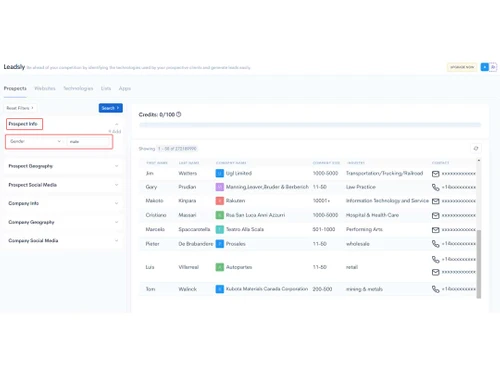This screenshot has width=500, height=375.
Task: Click the green Rsa San Luca company icon
Action: 220,215
